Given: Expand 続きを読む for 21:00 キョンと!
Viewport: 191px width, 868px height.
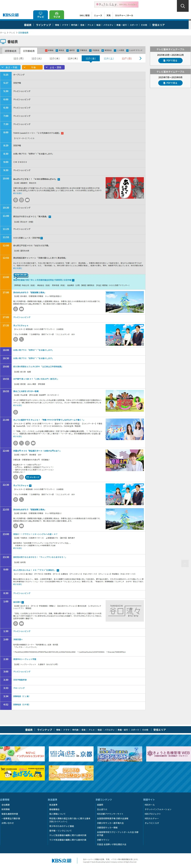Looking at the screenshot, I should point(17,436).
